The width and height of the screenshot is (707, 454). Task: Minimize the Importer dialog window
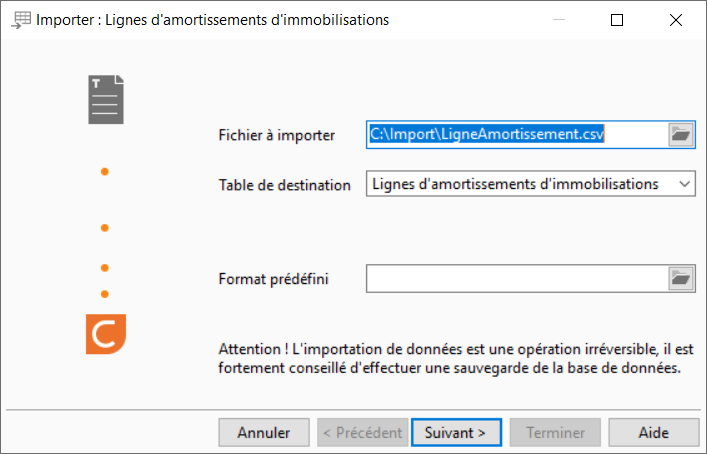pos(559,20)
